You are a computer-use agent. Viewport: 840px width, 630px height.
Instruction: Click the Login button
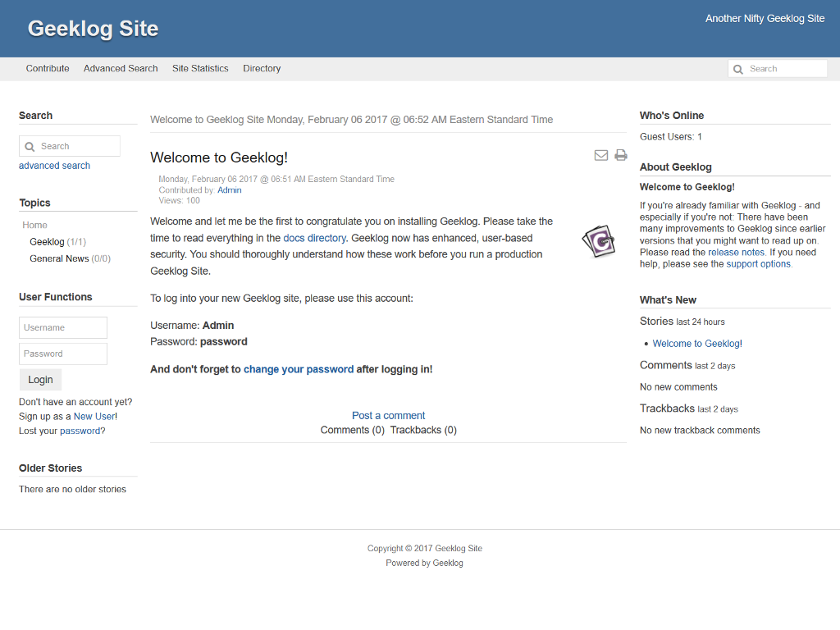point(41,379)
